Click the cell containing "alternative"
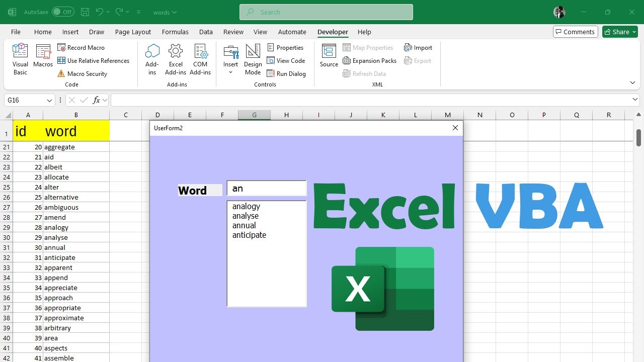Screen dimensions: 644x362 click(76, 197)
